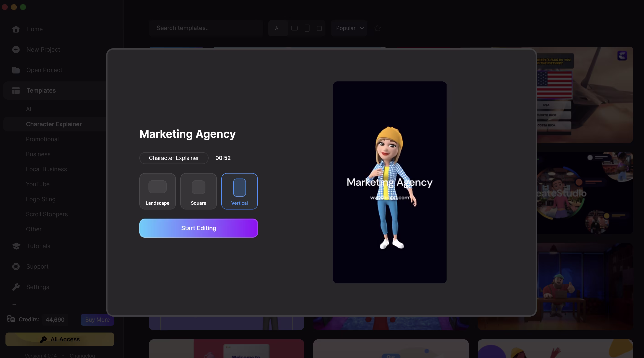The width and height of the screenshot is (644, 358).
Task: Click the Buy More credits button
Action: [97, 320]
